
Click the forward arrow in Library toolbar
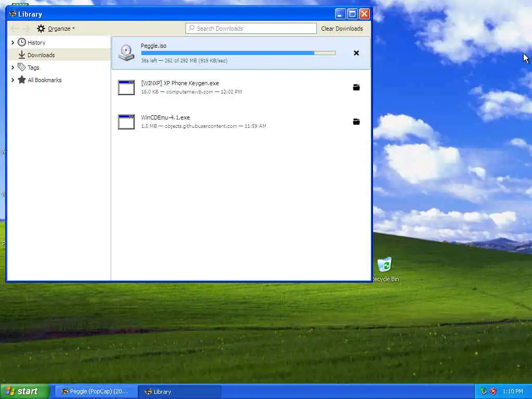tap(26, 29)
